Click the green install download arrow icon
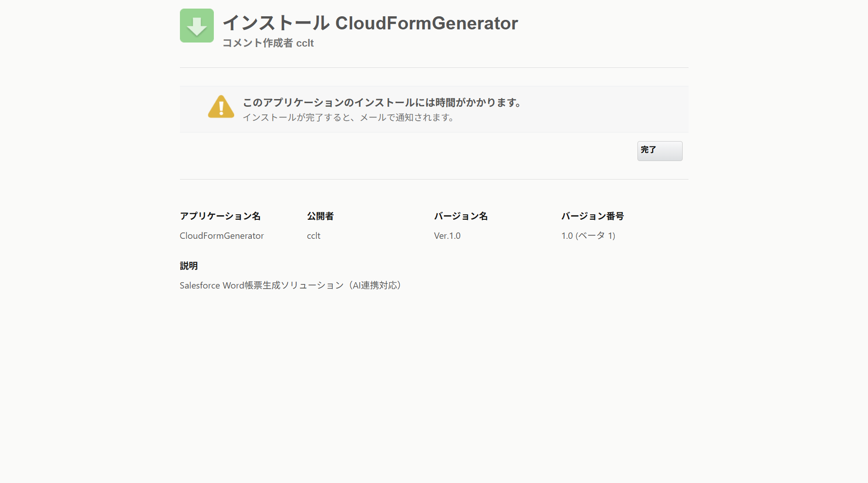The width and height of the screenshot is (868, 483). click(197, 25)
